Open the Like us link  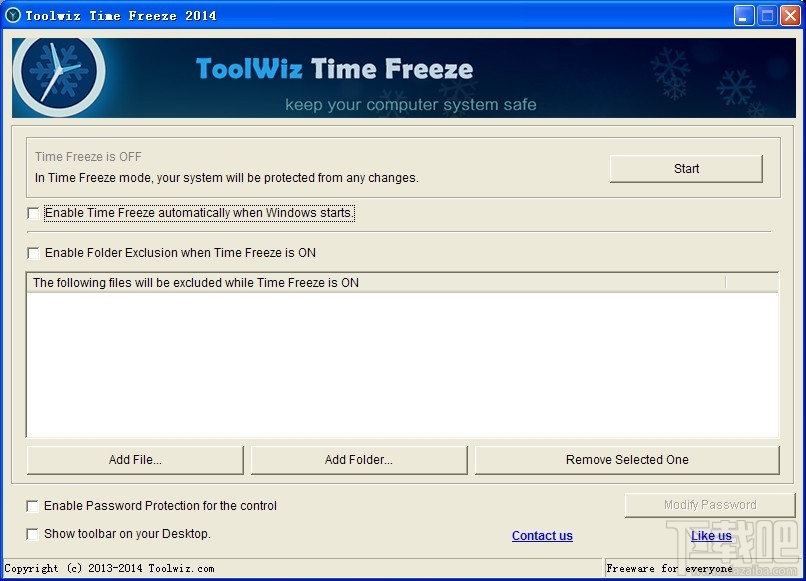pos(711,536)
